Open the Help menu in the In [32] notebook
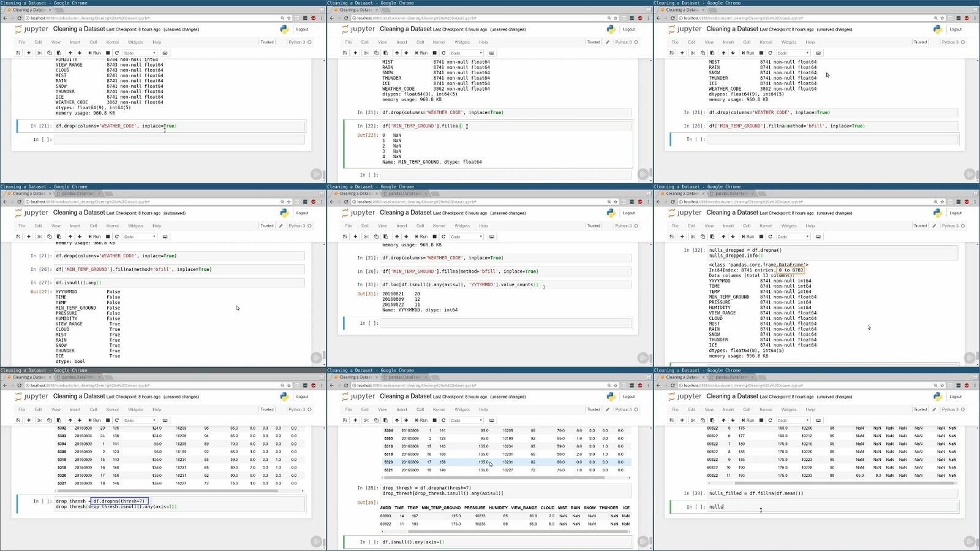 pos(810,226)
